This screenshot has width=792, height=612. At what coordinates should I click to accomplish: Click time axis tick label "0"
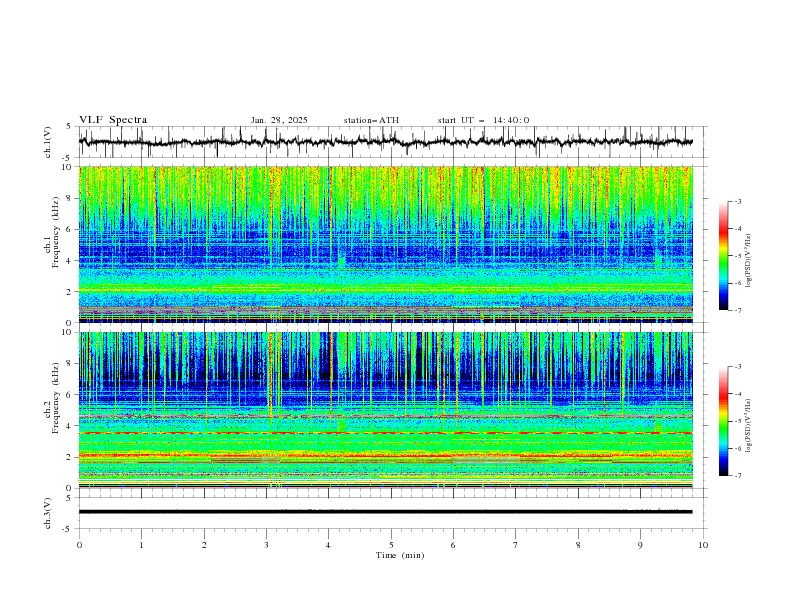[x=79, y=545]
